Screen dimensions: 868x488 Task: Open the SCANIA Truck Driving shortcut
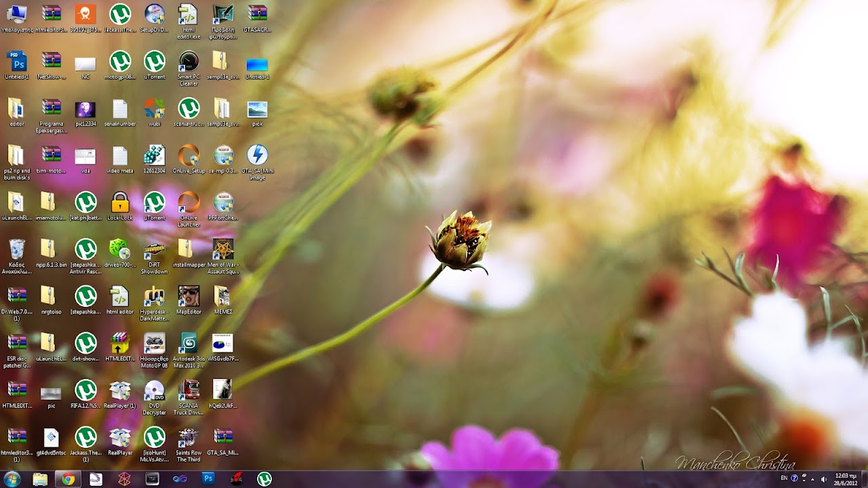point(189,397)
